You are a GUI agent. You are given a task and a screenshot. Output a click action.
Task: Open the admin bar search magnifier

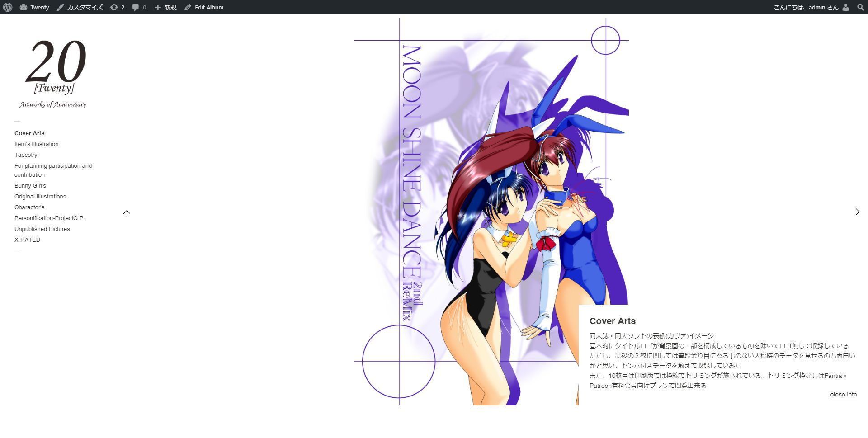click(x=861, y=7)
